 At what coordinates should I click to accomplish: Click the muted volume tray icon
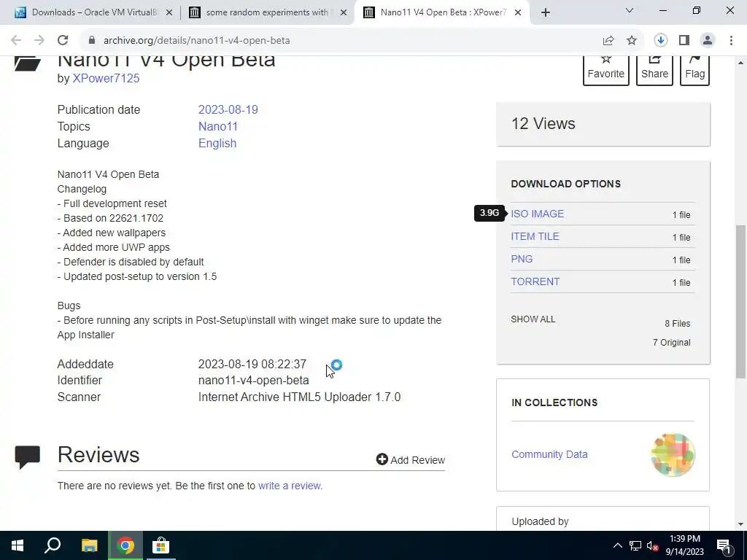click(653, 545)
